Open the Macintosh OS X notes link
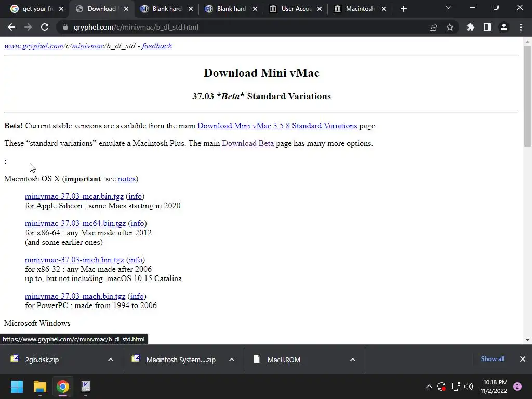The height and width of the screenshot is (399, 532). 127,179
